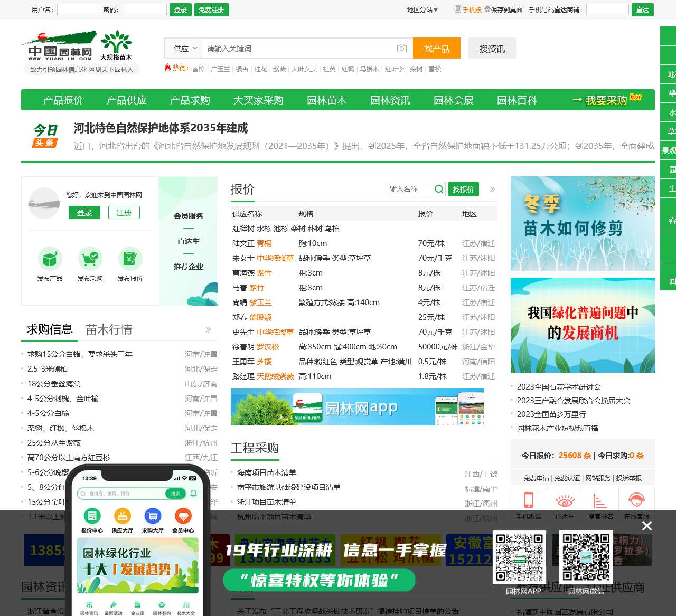Open 园林百科 navigation item
Viewport: 676px width, 616px height.
pos(517,100)
